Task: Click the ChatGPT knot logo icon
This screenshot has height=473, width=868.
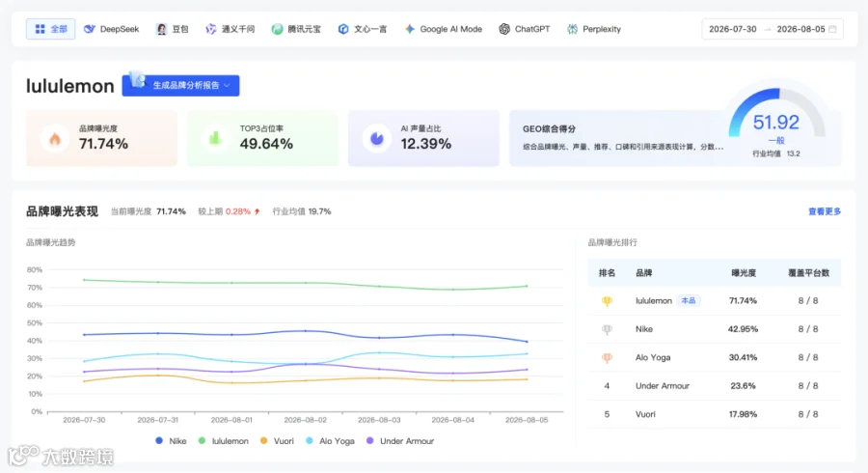Action: coord(503,29)
